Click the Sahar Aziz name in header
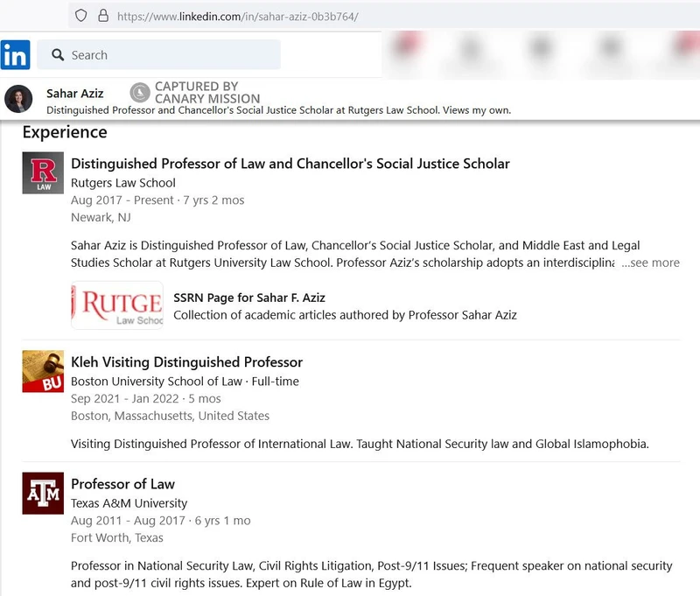Screen dimensions: 700x596 pos(75,94)
